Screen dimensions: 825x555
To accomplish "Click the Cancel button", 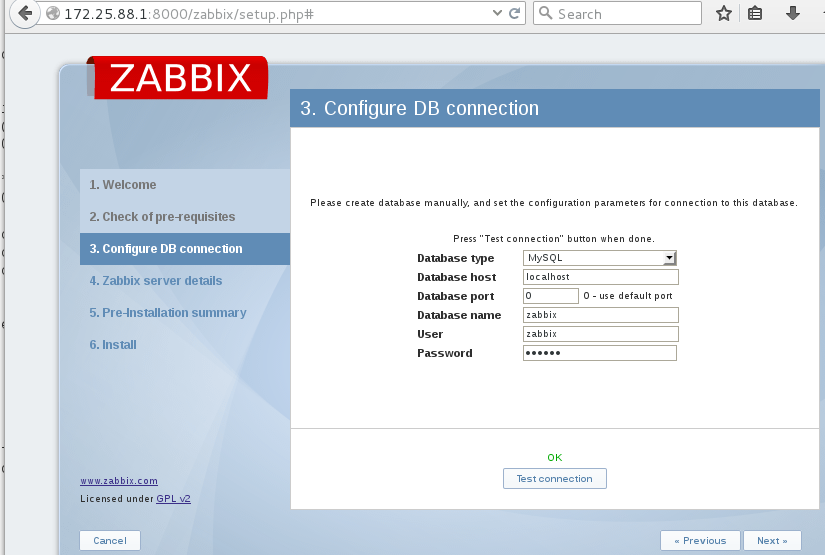I will [110, 540].
